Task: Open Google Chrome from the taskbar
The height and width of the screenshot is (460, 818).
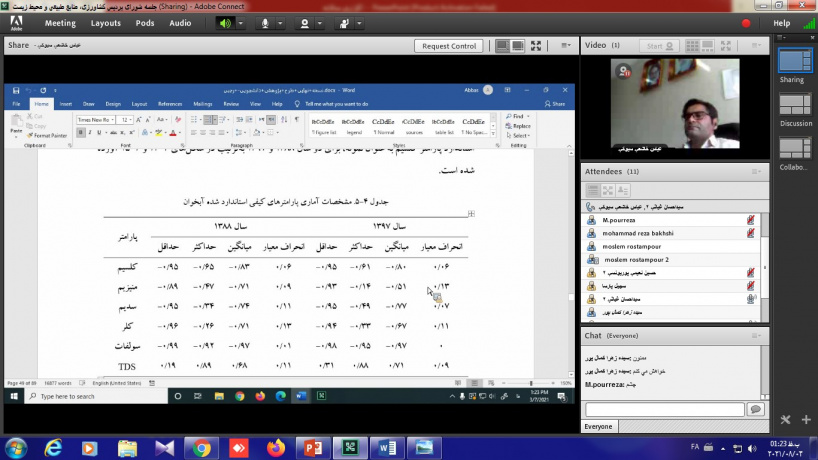Action: 200,448
